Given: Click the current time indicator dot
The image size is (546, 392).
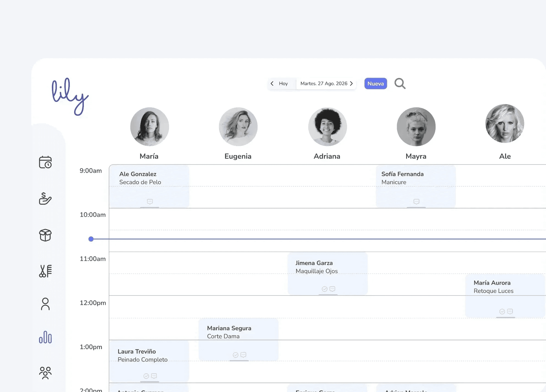Looking at the screenshot, I should click(91, 239).
